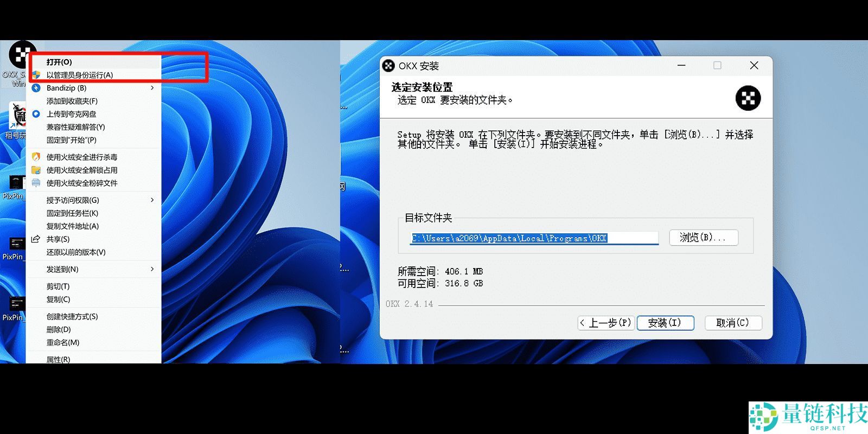Click the 所需空间: 406.1 MB text
This screenshot has height=434, width=868.
pyautogui.click(x=440, y=271)
